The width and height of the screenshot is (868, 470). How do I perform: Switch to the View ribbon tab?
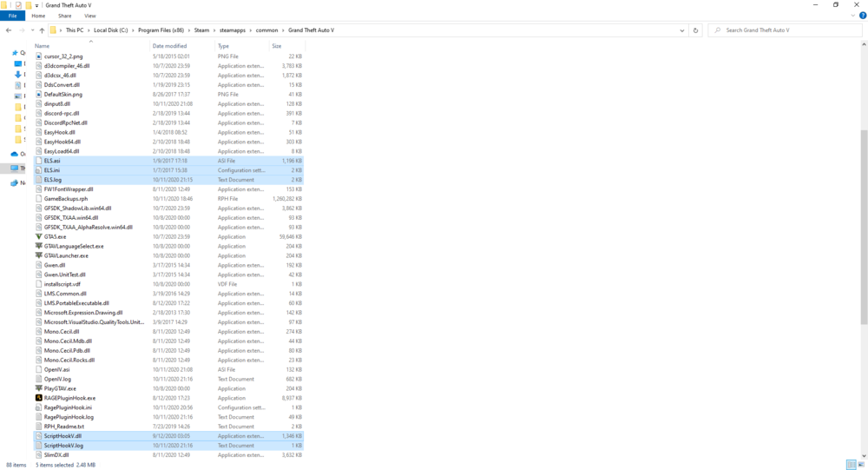[x=90, y=17]
